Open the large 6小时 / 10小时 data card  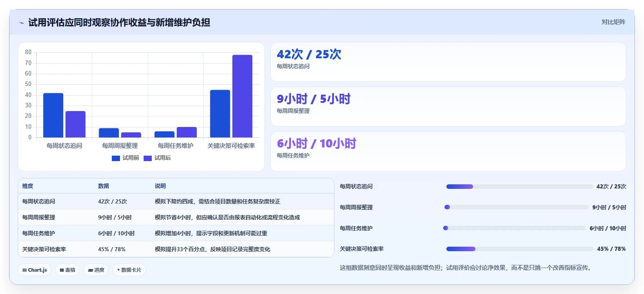point(448,151)
